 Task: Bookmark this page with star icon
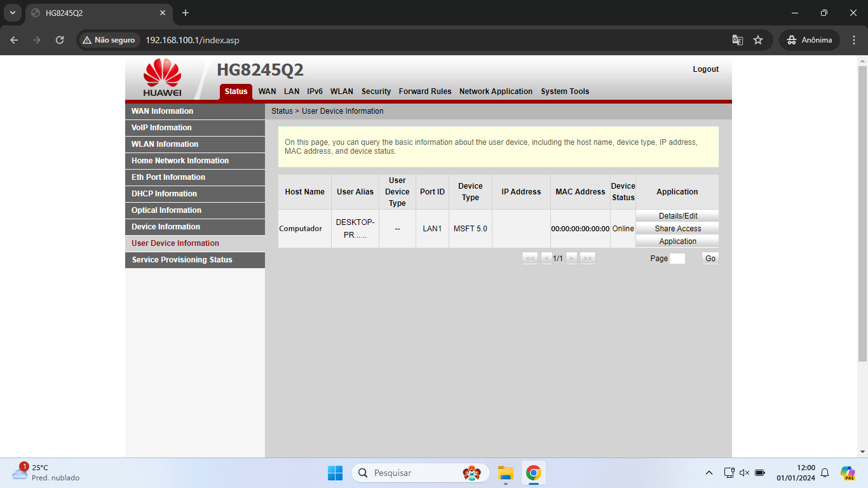coord(758,40)
